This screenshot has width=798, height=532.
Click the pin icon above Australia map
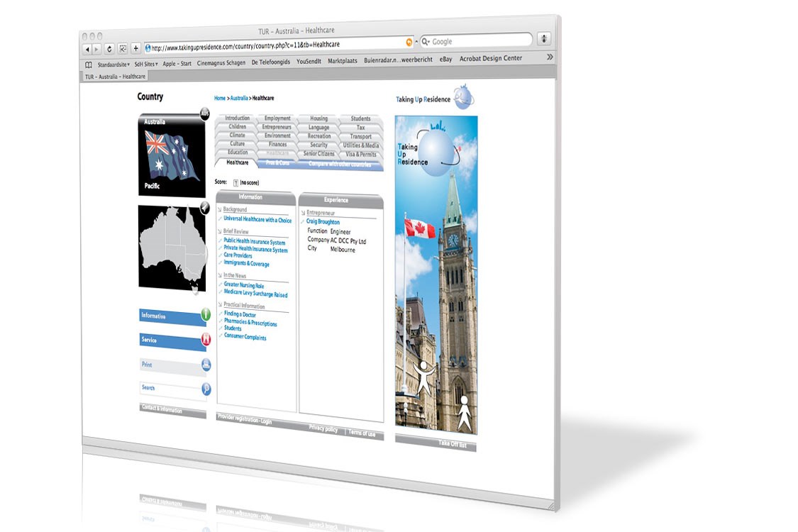click(x=204, y=207)
